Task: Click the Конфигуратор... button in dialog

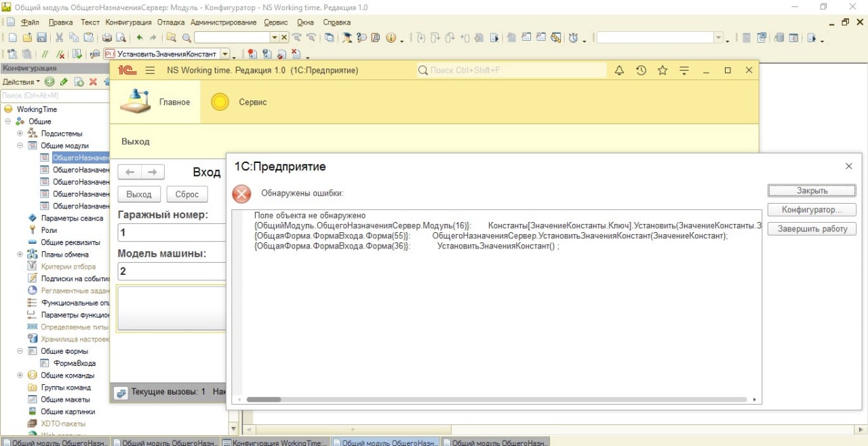Action: pos(812,210)
